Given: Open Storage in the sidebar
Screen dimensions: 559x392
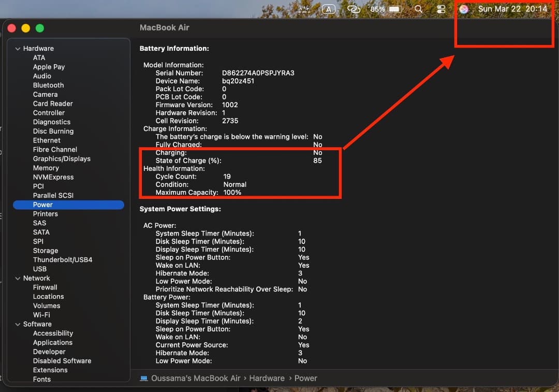Looking at the screenshot, I should (46, 251).
